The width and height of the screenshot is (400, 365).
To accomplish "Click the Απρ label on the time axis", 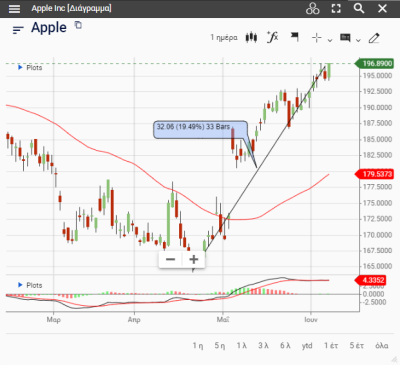I will (x=134, y=320).
